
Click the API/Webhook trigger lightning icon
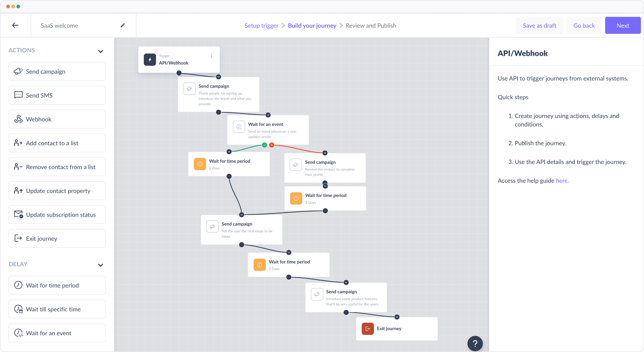pos(150,60)
